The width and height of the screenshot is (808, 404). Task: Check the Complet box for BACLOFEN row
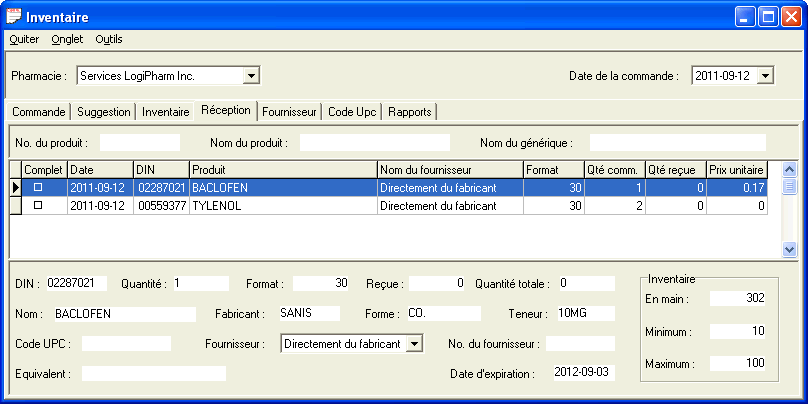tap(39, 187)
